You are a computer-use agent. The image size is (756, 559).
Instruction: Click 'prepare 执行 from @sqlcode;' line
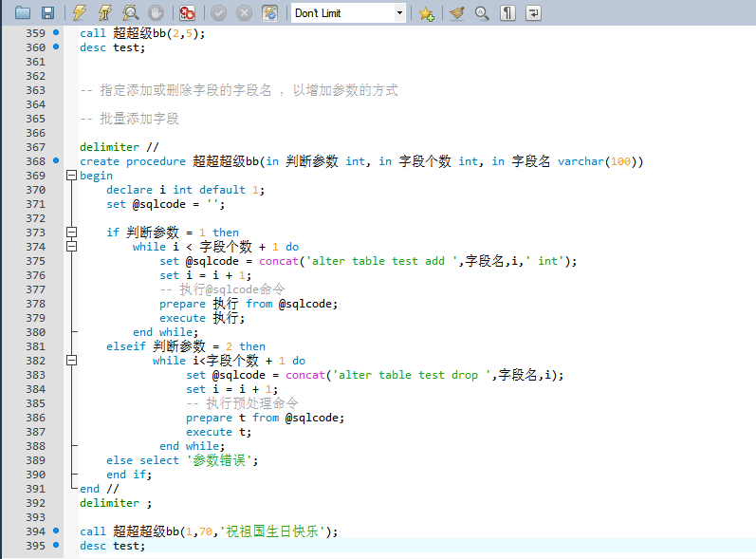tap(249, 304)
